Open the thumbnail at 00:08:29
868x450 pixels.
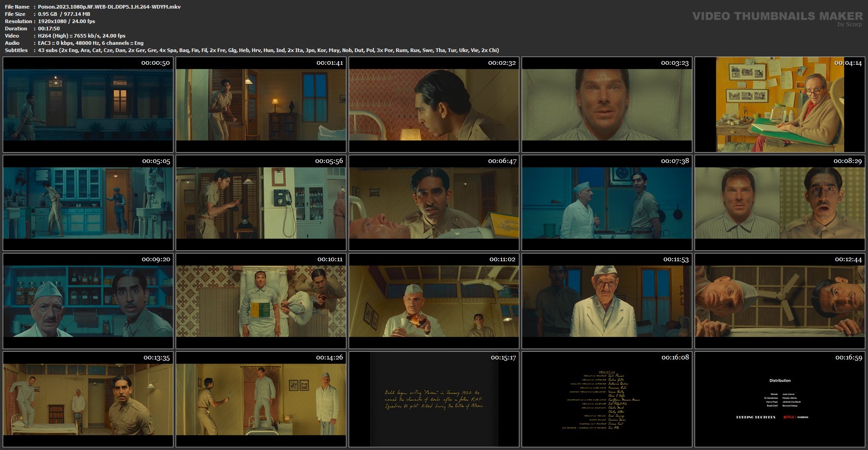click(780, 203)
